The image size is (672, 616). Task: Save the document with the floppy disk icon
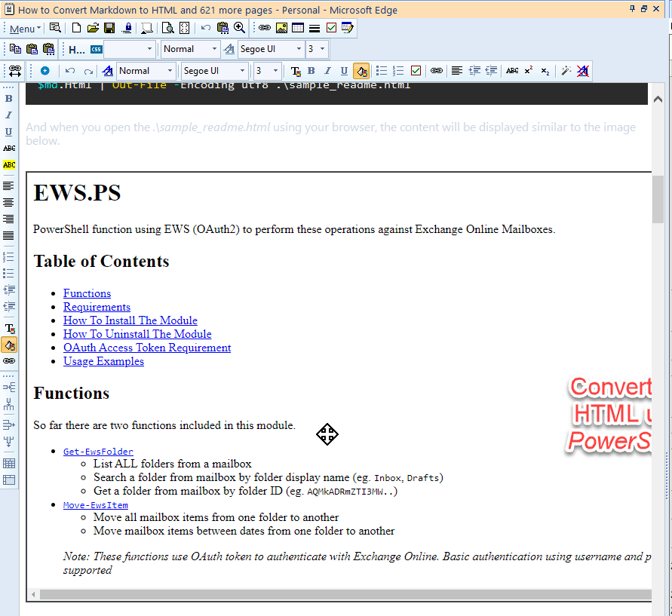pyautogui.click(x=109, y=28)
